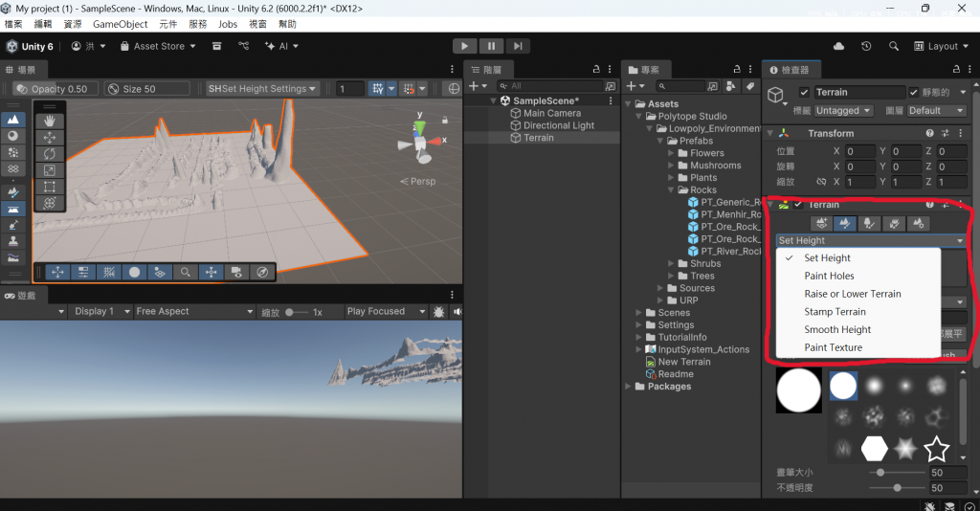This screenshot has width=980, height=511.
Task: Open the Free Aspect dropdown
Action: tap(195, 311)
